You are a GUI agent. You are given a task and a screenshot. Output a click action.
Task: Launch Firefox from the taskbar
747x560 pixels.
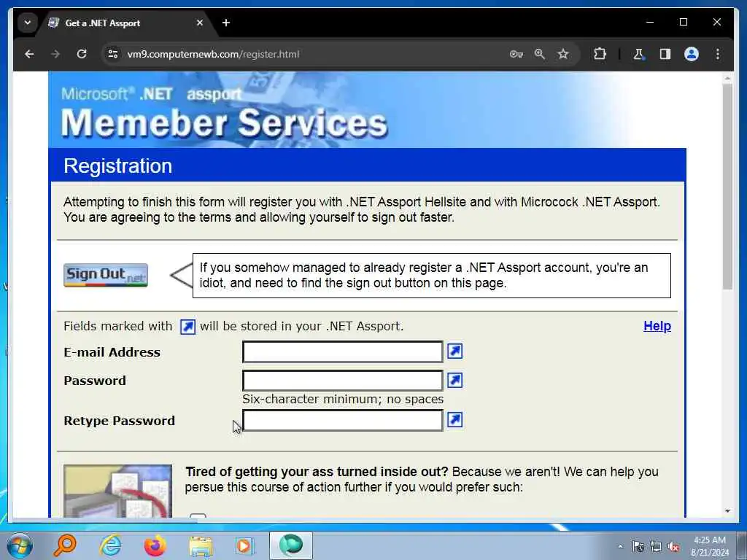tap(155, 545)
